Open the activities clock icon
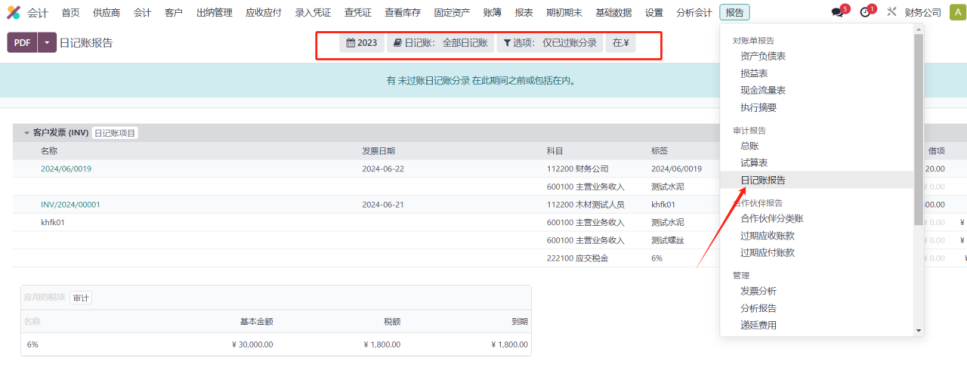The image size is (967, 383). (865, 12)
